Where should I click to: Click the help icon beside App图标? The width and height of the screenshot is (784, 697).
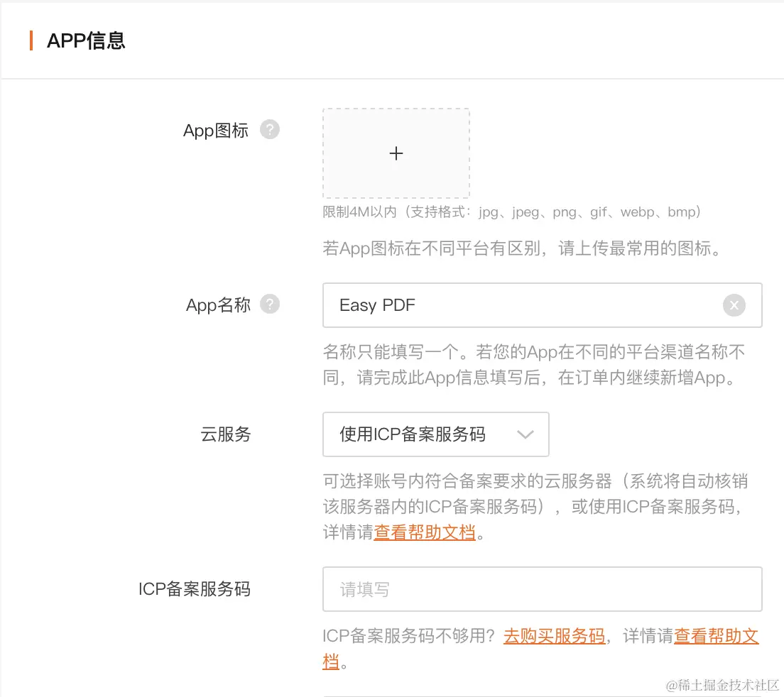click(x=270, y=129)
